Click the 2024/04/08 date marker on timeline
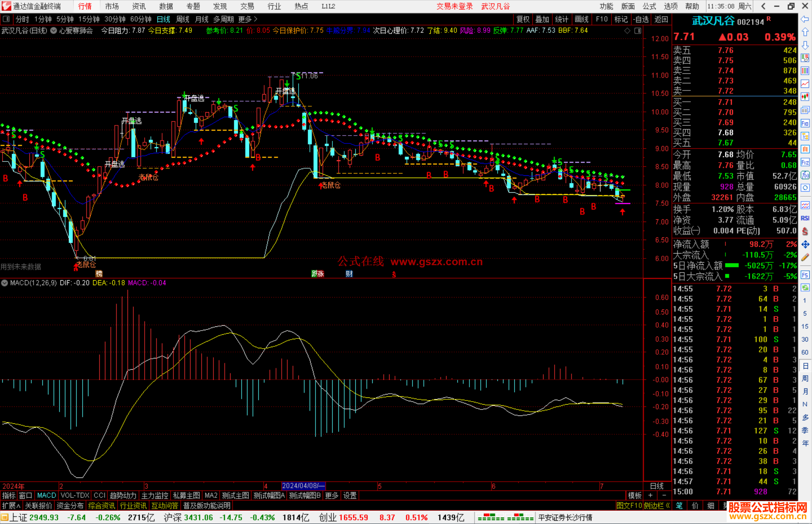Viewport: 812px width, 524px height. [303, 486]
